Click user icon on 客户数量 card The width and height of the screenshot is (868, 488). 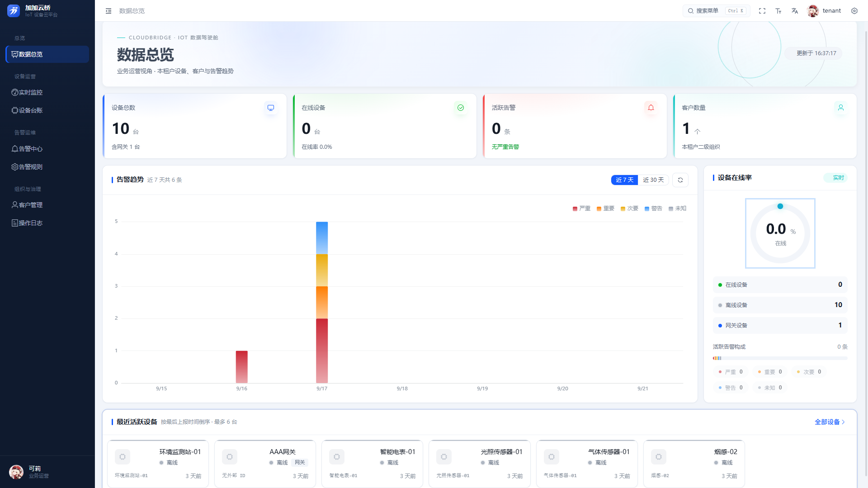coord(841,108)
